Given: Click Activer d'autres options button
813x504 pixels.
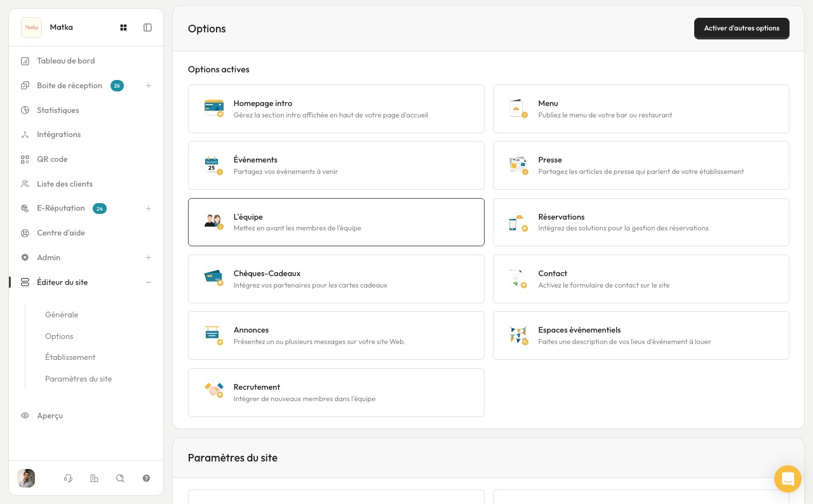Looking at the screenshot, I should pos(742,29).
